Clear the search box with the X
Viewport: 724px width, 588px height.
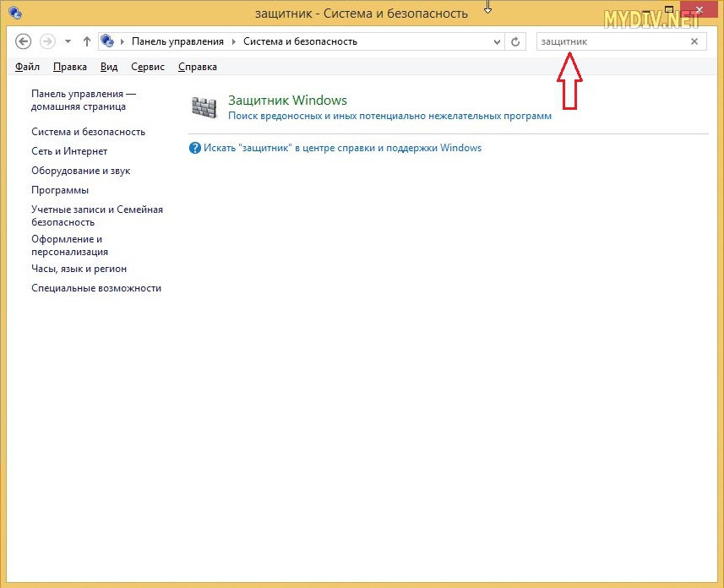click(694, 41)
